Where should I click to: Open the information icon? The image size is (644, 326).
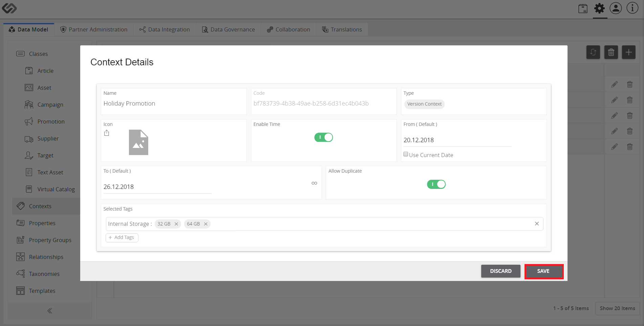pyautogui.click(x=632, y=8)
